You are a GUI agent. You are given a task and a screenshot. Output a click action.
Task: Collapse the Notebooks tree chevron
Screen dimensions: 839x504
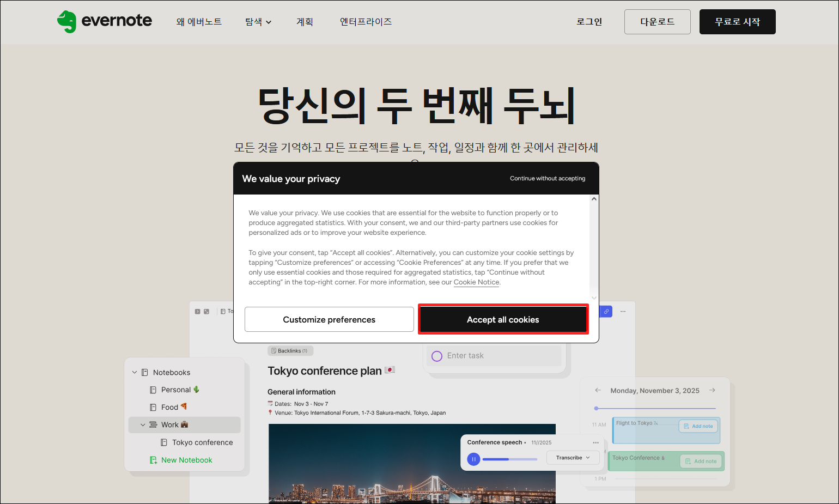click(135, 372)
